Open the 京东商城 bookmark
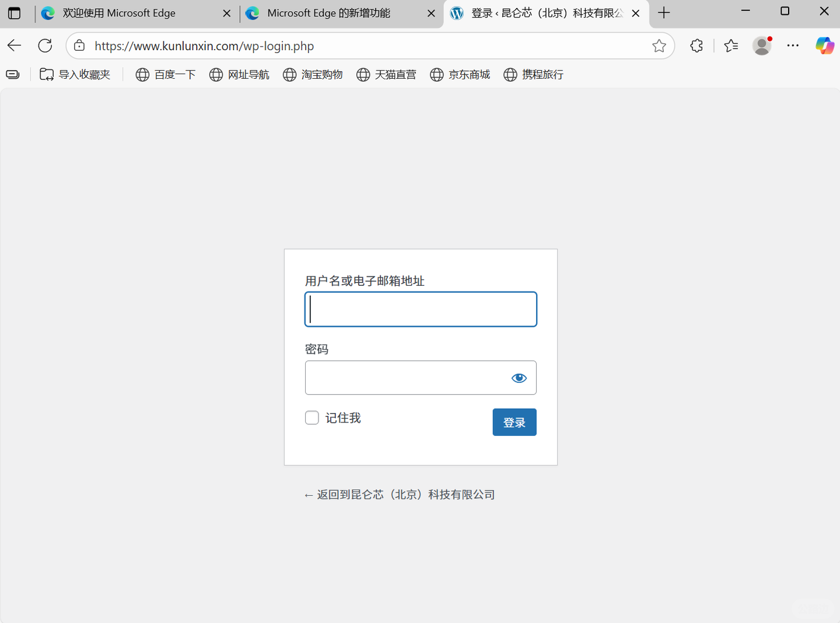840x623 pixels. pos(460,74)
